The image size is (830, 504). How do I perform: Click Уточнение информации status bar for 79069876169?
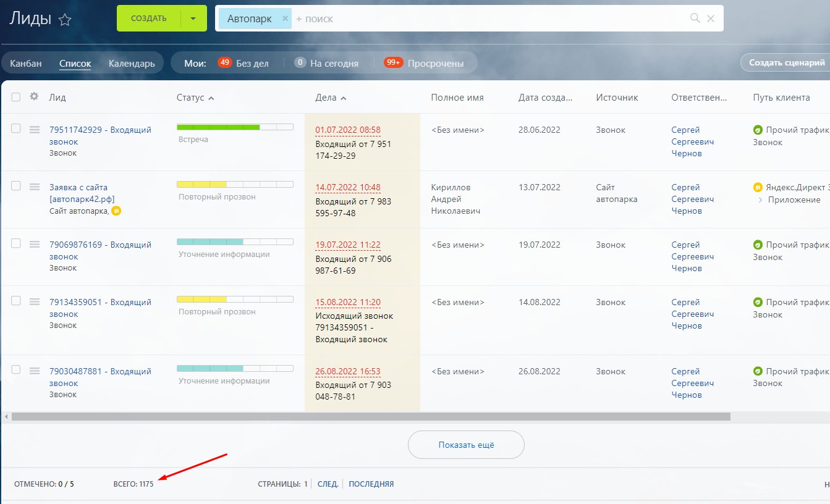(x=235, y=241)
